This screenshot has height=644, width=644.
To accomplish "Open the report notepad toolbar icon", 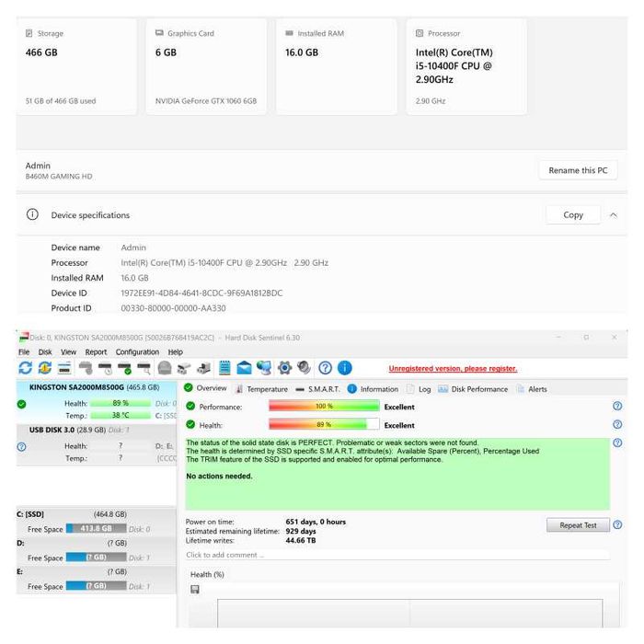I will [x=224, y=368].
